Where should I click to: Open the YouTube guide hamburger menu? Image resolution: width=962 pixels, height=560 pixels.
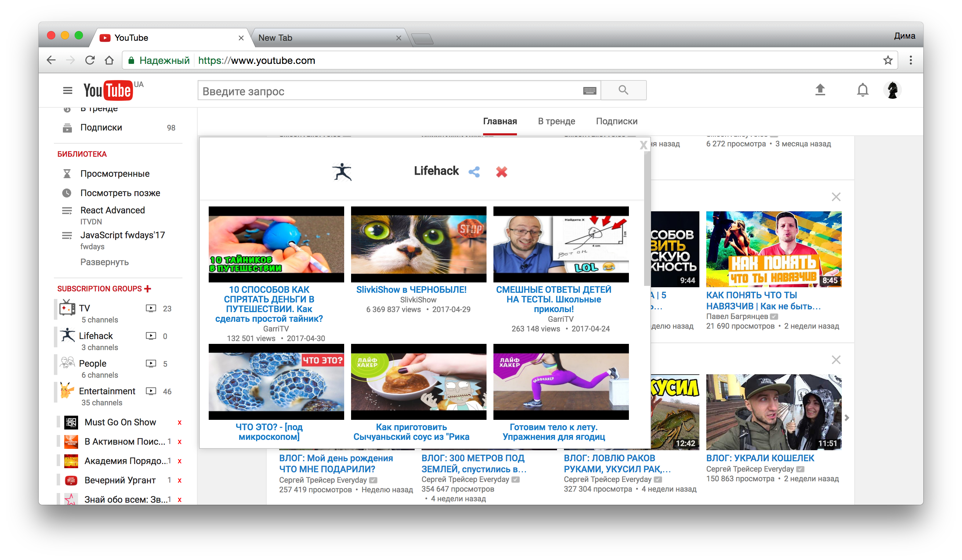click(x=68, y=90)
